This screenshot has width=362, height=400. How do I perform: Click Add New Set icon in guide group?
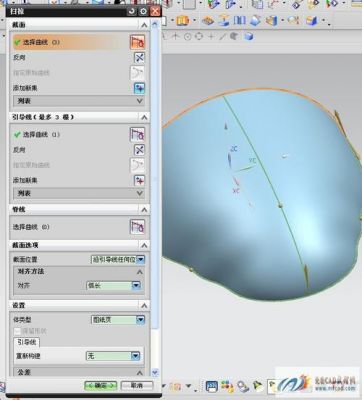pos(139,180)
